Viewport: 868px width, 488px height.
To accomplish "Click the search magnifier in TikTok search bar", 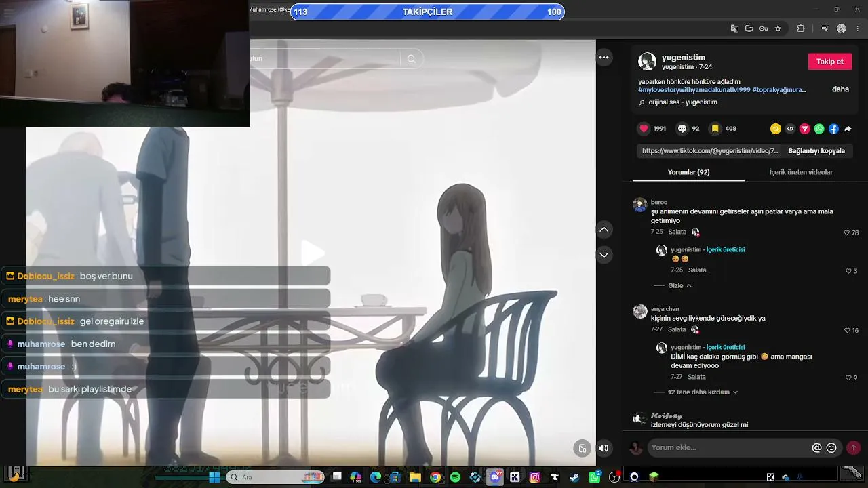I will coord(411,59).
